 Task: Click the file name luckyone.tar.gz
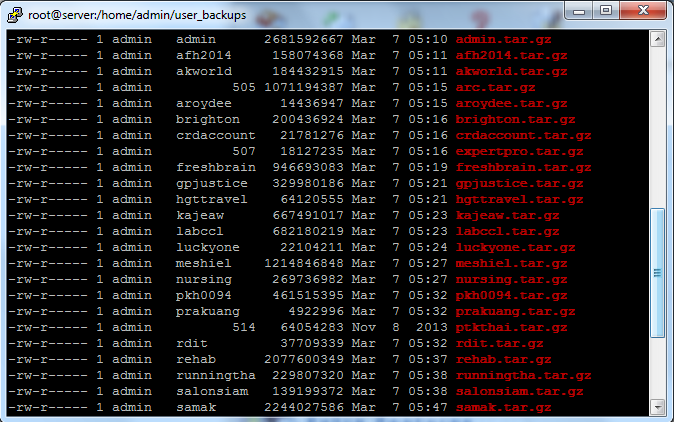515,248
